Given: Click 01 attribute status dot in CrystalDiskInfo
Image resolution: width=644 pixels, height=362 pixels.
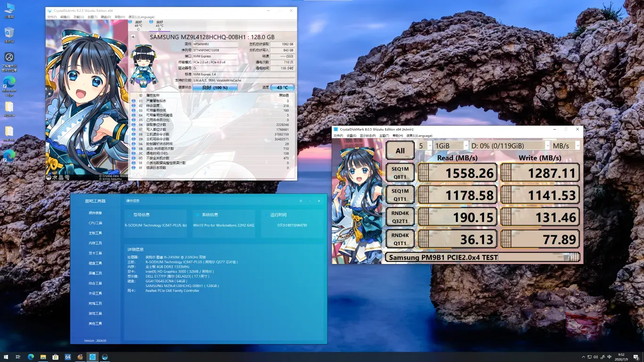Looking at the screenshot, I should pyautogui.click(x=134, y=101).
